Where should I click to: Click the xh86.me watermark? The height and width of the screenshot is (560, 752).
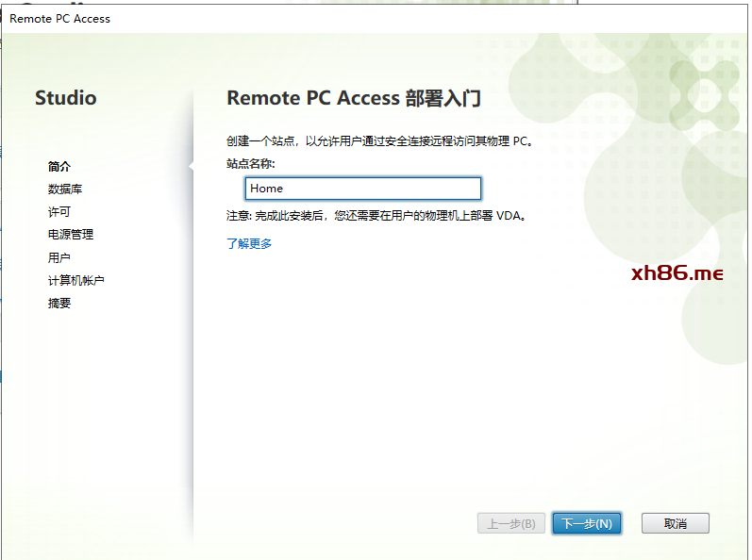tap(677, 272)
